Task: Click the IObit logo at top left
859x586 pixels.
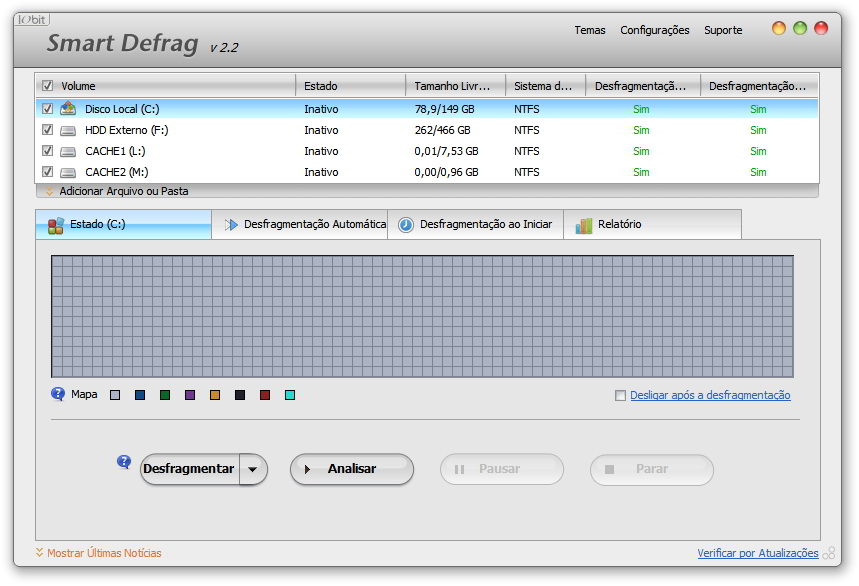Action: click(32, 20)
